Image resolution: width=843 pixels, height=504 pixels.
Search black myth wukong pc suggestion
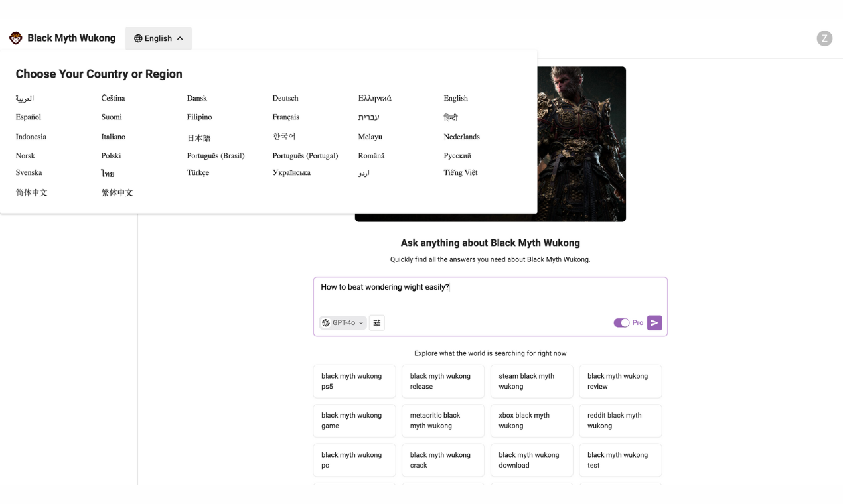[x=354, y=460]
